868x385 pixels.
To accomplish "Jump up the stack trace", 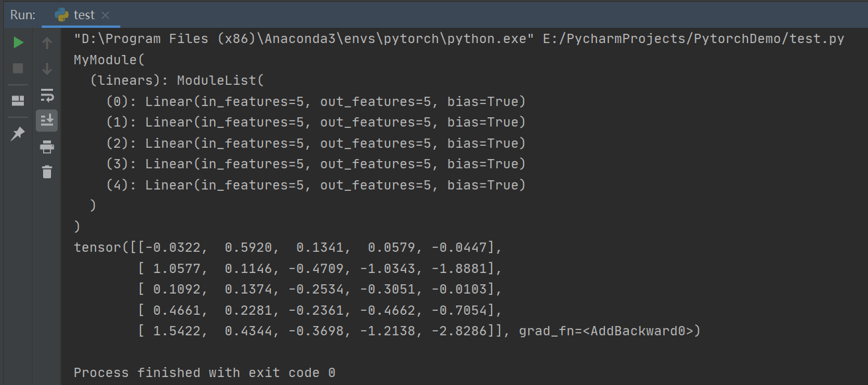I will [46, 43].
